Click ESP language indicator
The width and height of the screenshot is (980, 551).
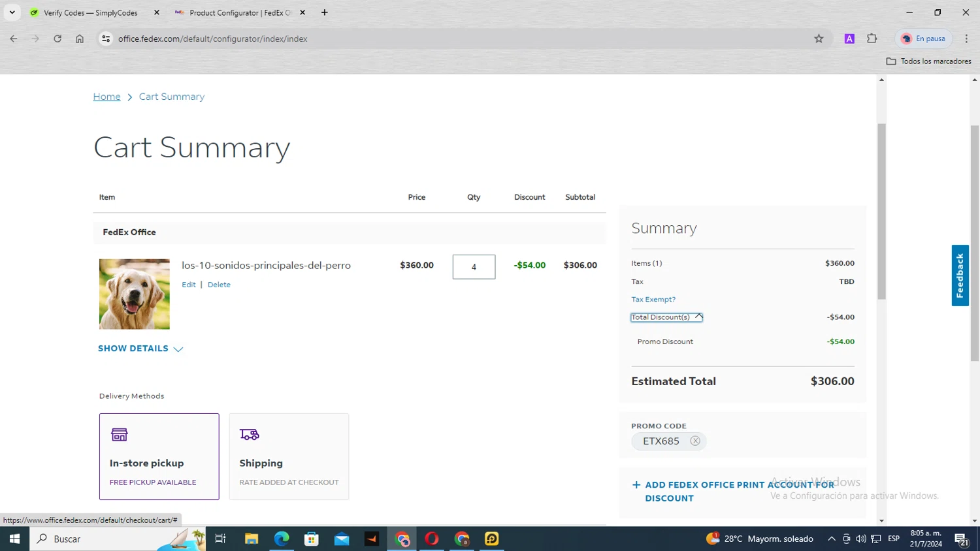[x=894, y=539]
